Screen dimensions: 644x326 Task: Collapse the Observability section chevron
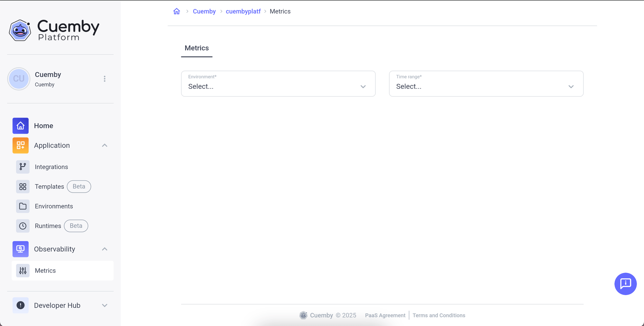click(105, 249)
